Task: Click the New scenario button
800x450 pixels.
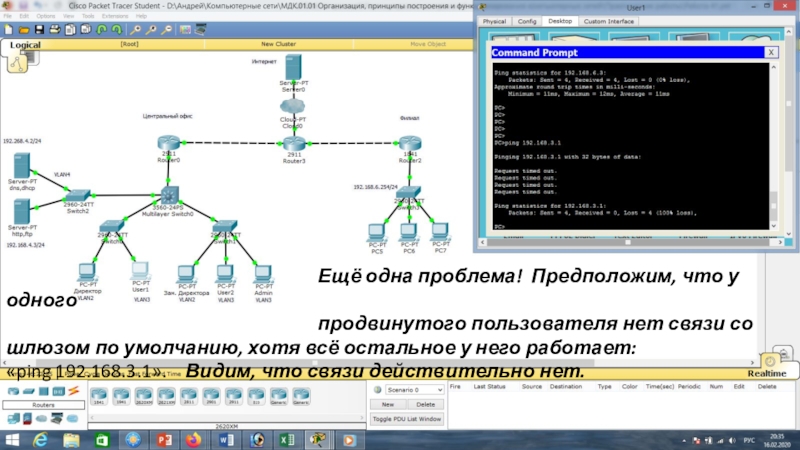Action: (388, 405)
